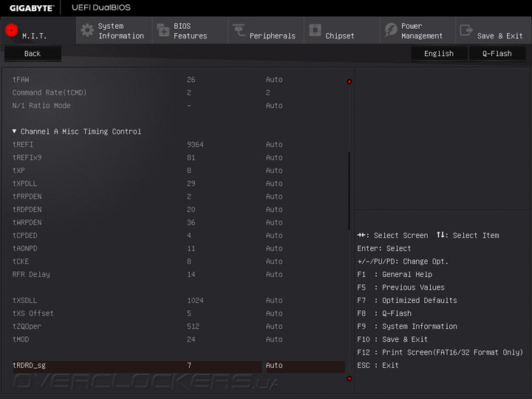Open the Peripherals tab
Image resolution: width=532 pixels, height=399 pixels.
(x=272, y=35)
